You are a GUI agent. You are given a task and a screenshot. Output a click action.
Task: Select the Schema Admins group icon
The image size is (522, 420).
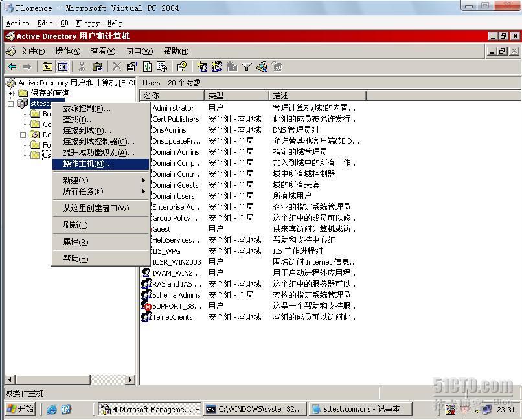tap(146, 294)
